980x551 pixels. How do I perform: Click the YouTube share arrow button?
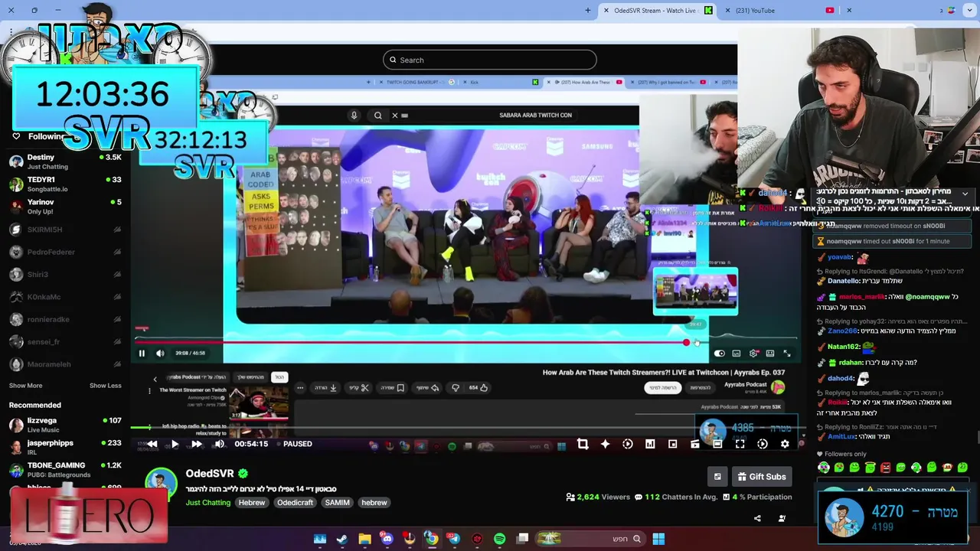click(x=429, y=388)
